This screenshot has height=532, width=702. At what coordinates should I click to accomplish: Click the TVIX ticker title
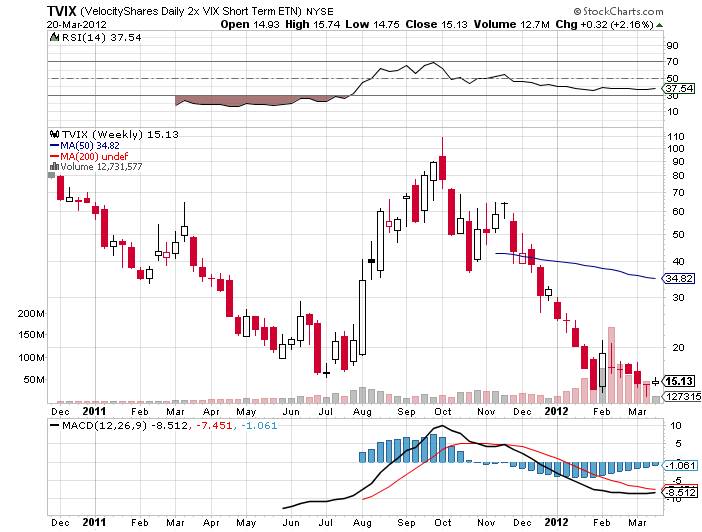click(62, 11)
